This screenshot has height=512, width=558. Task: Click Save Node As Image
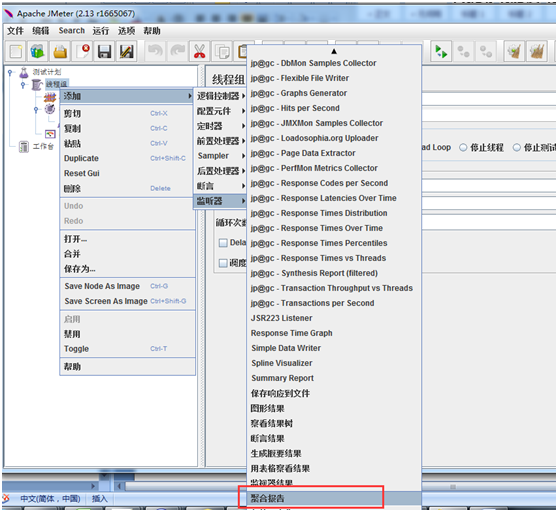click(x=127, y=286)
